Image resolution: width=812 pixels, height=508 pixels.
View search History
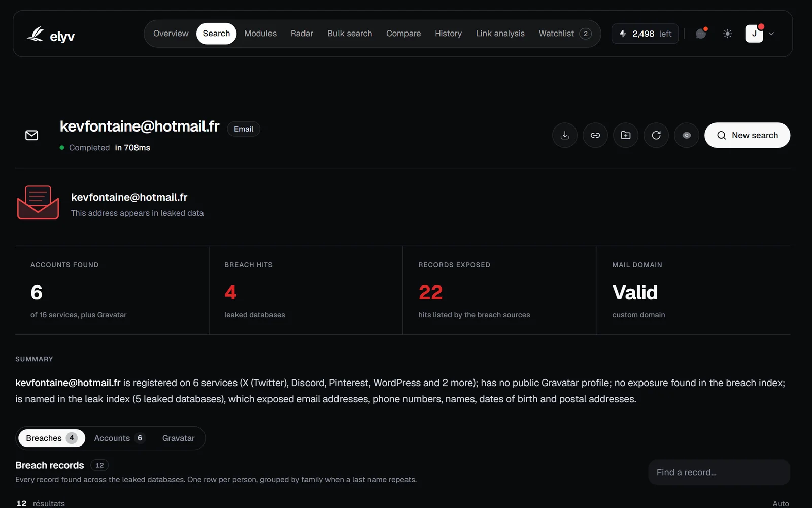[x=448, y=34]
